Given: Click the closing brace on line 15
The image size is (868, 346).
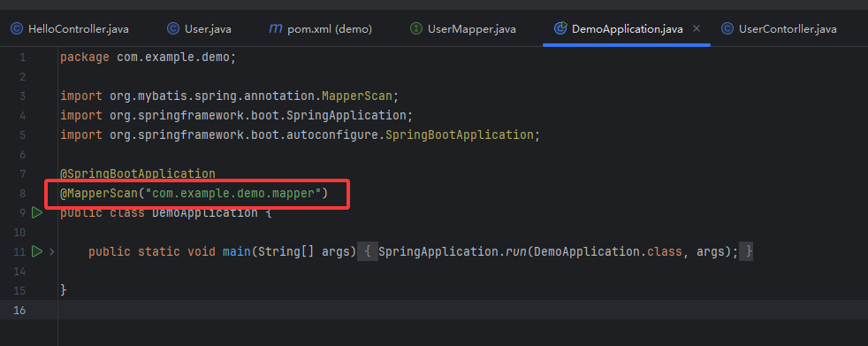Looking at the screenshot, I should coord(64,290).
